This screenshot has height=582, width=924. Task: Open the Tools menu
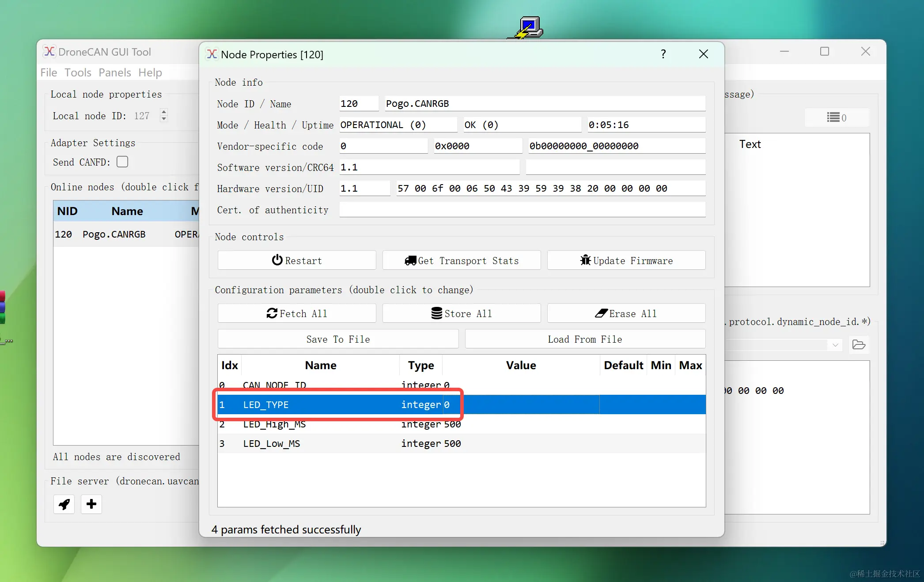click(x=78, y=72)
